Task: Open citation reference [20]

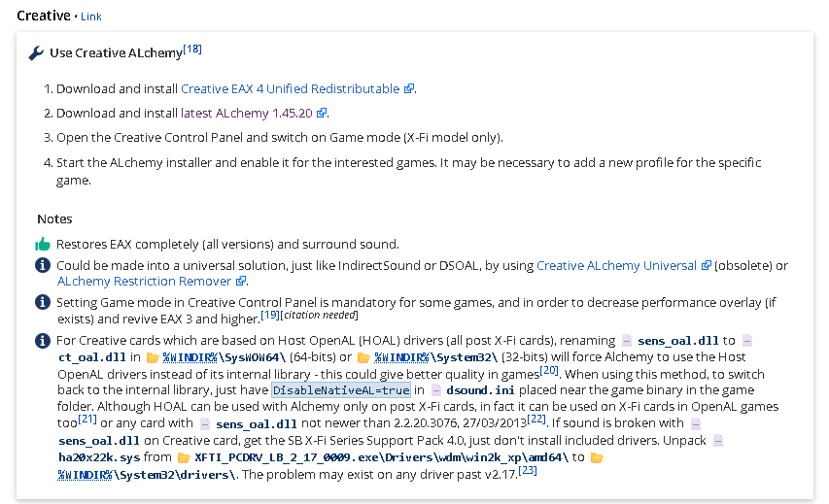Action: 549,370
